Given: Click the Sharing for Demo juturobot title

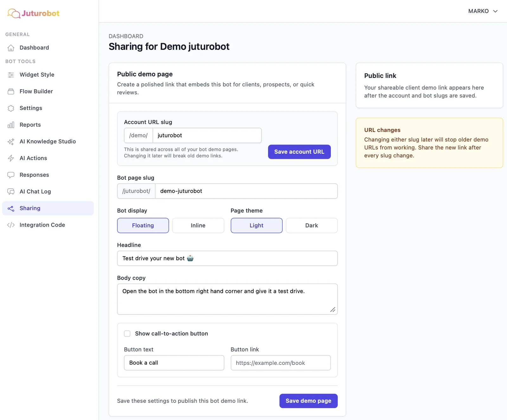Looking at the screenshot, I should 169,47.
